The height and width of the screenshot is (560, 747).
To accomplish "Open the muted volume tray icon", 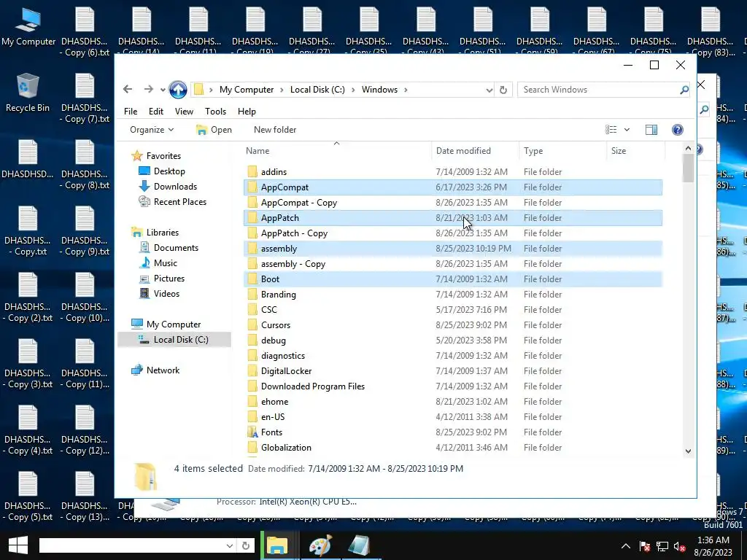I will coord(679,546).
